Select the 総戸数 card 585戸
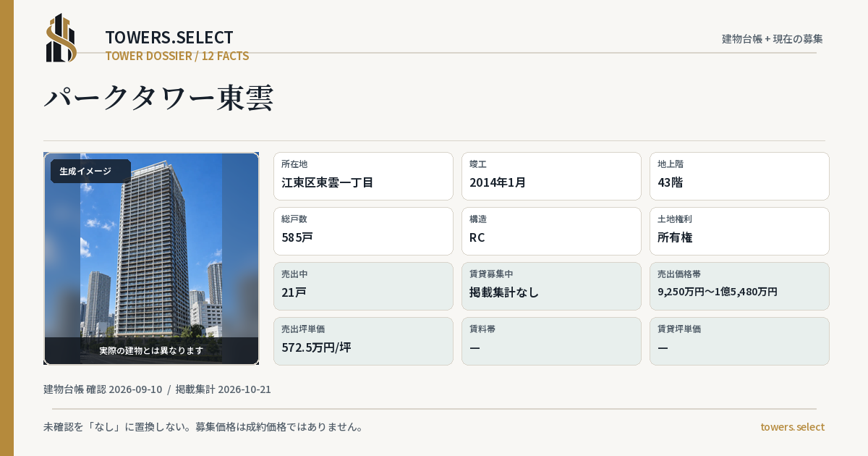Screen dimensions: 868x456 363,231
